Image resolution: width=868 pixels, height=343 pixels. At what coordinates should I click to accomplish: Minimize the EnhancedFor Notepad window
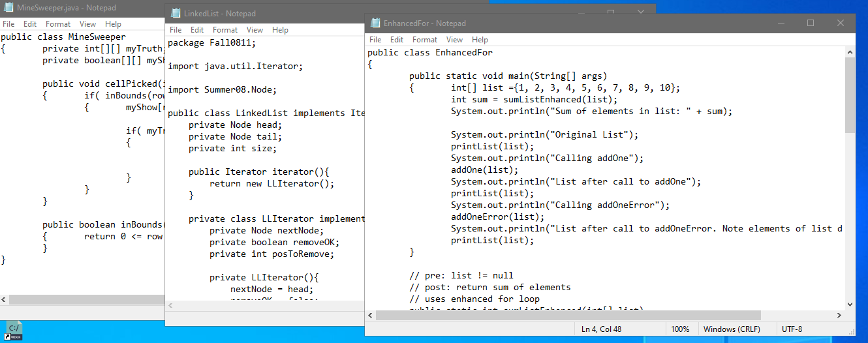781,23
